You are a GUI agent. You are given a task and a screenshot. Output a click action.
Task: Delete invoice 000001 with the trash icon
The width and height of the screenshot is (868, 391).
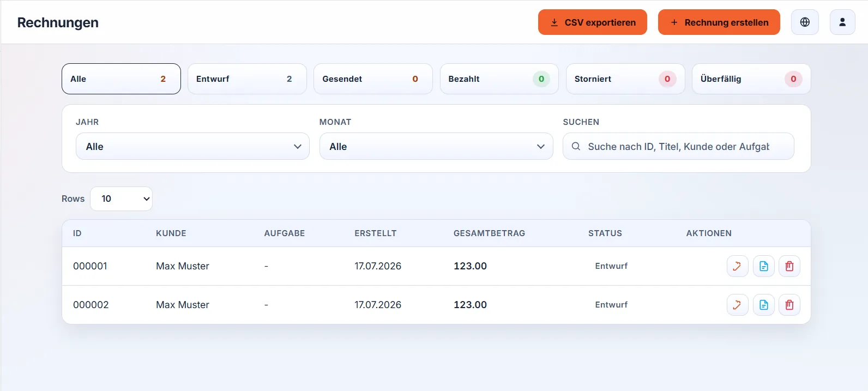click(789, 266)
